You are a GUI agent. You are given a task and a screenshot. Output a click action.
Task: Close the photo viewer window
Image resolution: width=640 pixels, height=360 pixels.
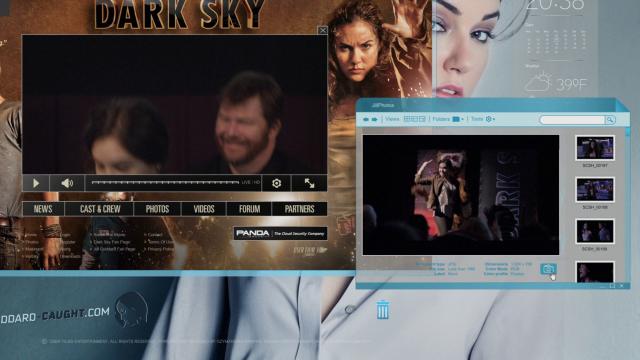[x=621, y=286]
